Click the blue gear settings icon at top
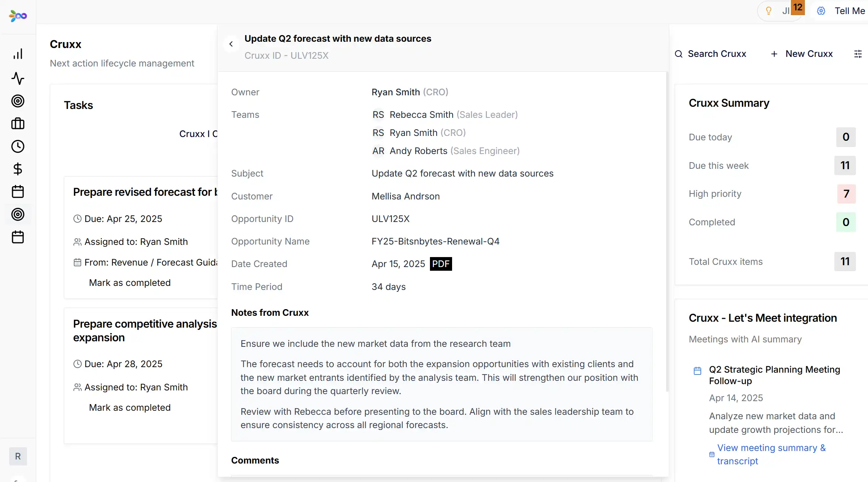Image resolution: width=868 pixels, height=482 pixels. pos(821,11)
